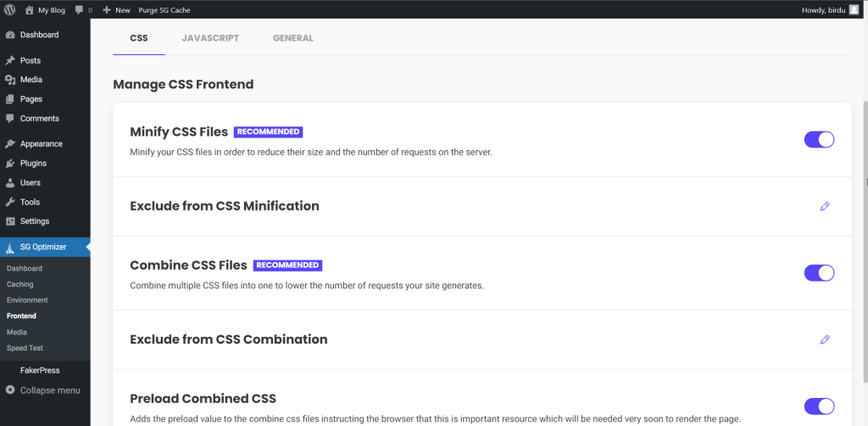Open SG Optimizer Caching submenu
The image size is (868, 426).
tap(20, 284)
